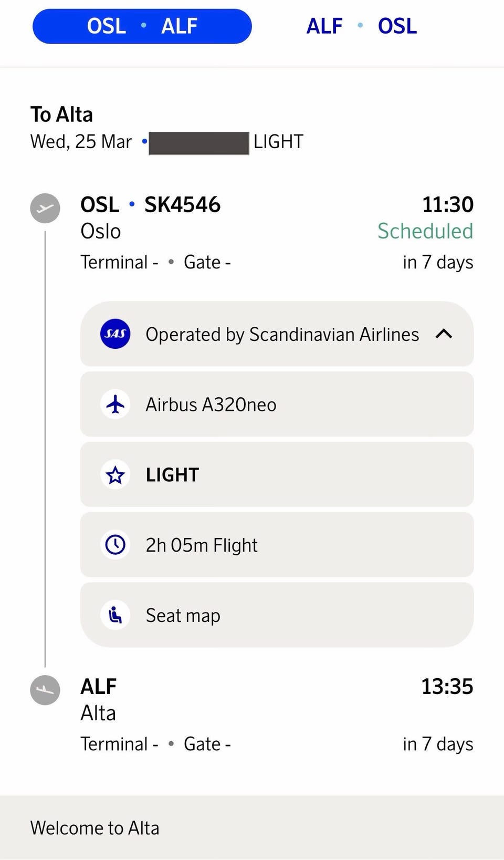Tap the seat icon beside Seat map
This screenshot has height=860, width=504.
coord(115,615)
